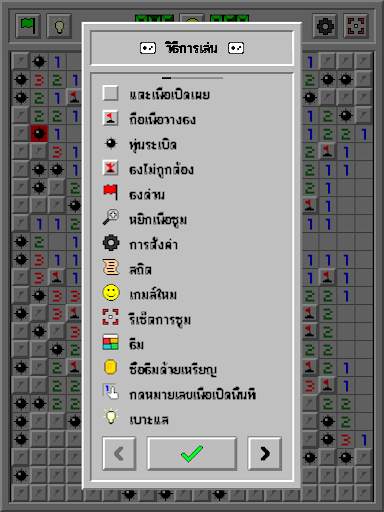Click the 'ทุ่นระเบิด' label
384x512 pixels.
point(153,145)
